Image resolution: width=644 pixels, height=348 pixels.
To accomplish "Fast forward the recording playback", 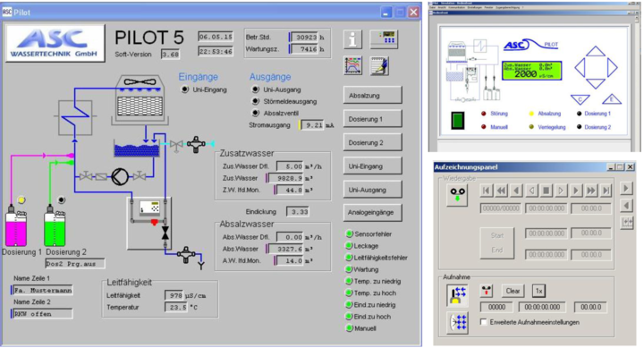I will pyautogui.click(x=590, y=191).
